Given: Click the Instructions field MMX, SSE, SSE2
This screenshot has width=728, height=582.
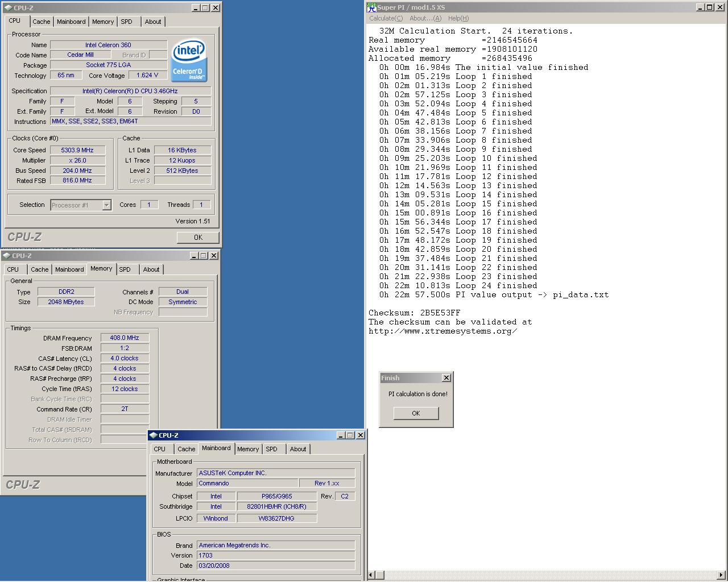Looking at the screenshot, I should pos(130,121).
